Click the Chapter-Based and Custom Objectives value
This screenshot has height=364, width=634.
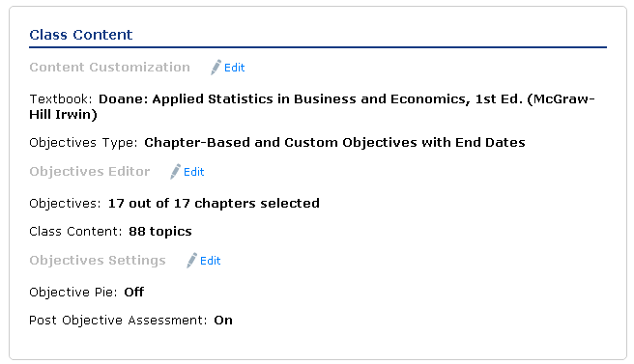tap(334, 143)
